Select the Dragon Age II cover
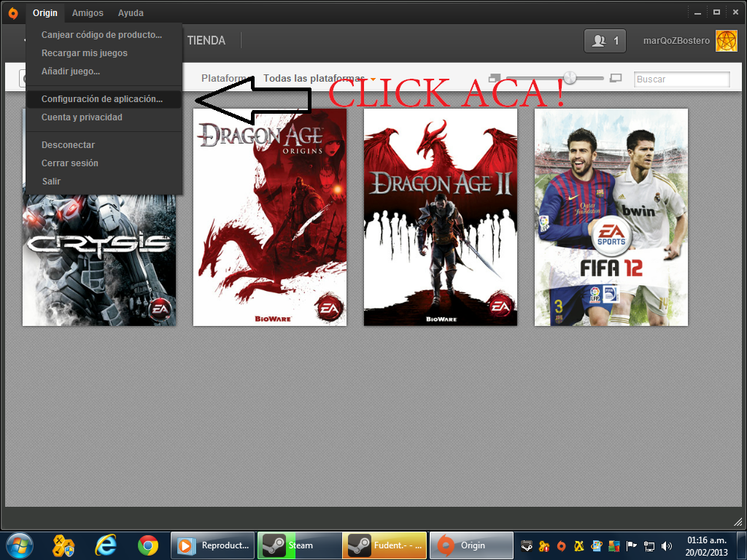Screen dimensions: 747x560 441,217
